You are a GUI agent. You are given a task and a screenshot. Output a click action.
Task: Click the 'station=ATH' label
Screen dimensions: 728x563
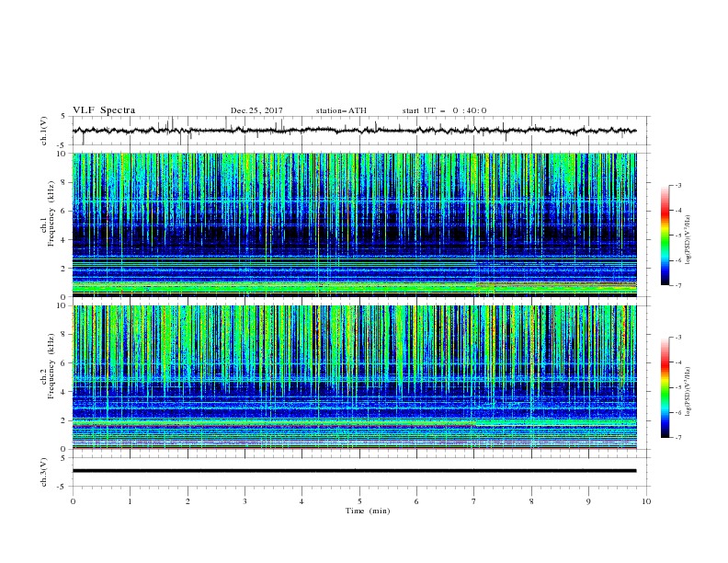[341, 110]
